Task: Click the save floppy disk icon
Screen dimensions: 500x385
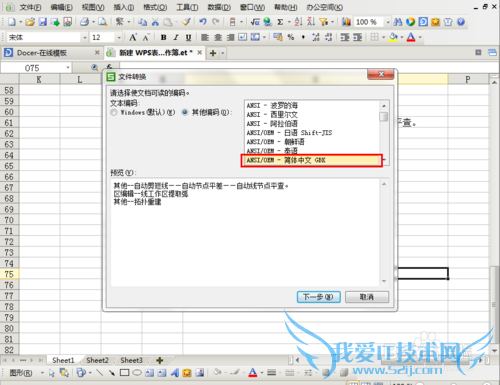Action: [x=43, y=22]
